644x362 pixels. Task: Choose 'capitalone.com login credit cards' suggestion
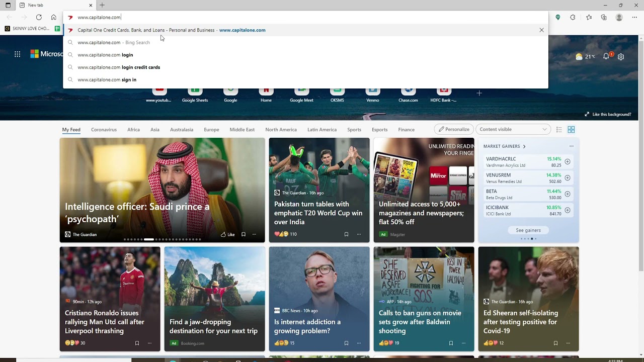pyautogui.click(x=306, y=67)
